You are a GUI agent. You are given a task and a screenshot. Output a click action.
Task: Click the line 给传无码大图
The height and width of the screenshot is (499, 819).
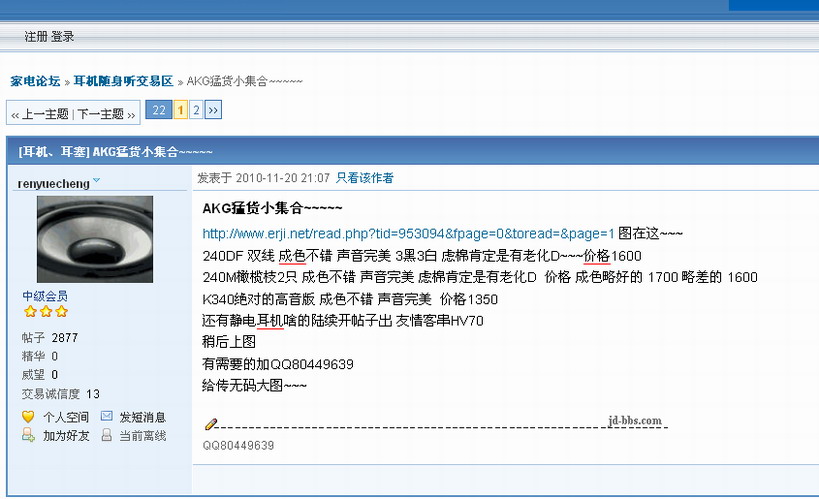[x=254, y=386]
